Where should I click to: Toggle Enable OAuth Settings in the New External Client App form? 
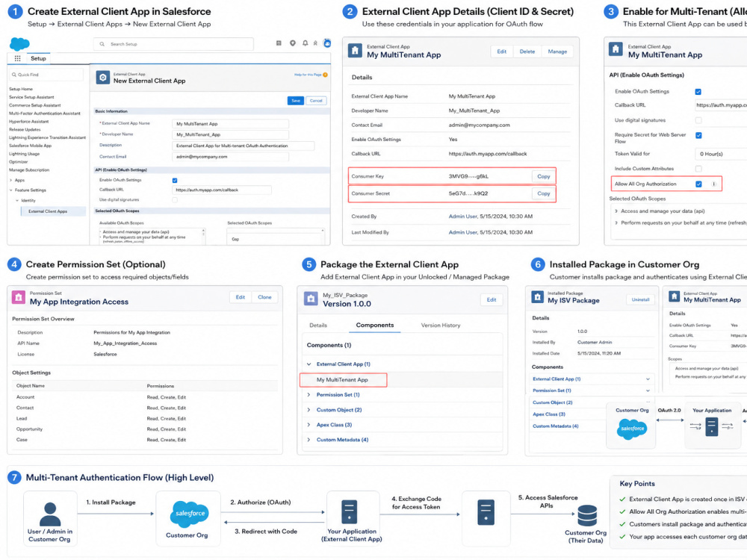(175, 181)
